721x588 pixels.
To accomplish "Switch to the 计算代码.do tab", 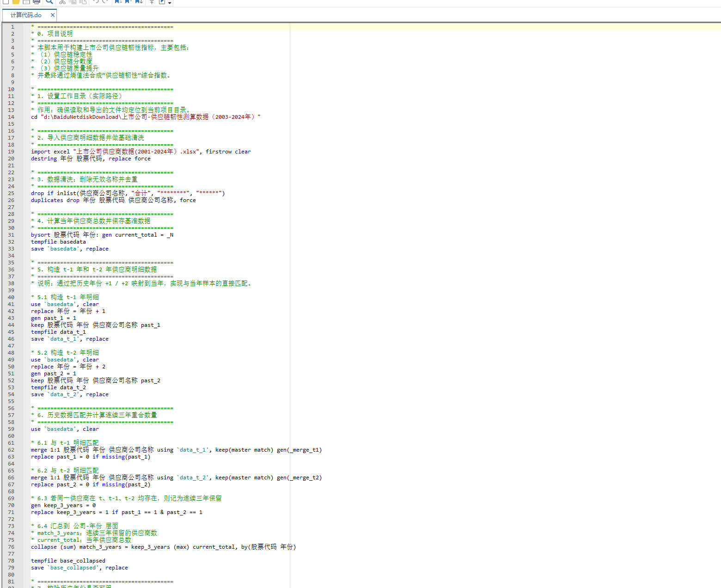I will pos(26,15).
